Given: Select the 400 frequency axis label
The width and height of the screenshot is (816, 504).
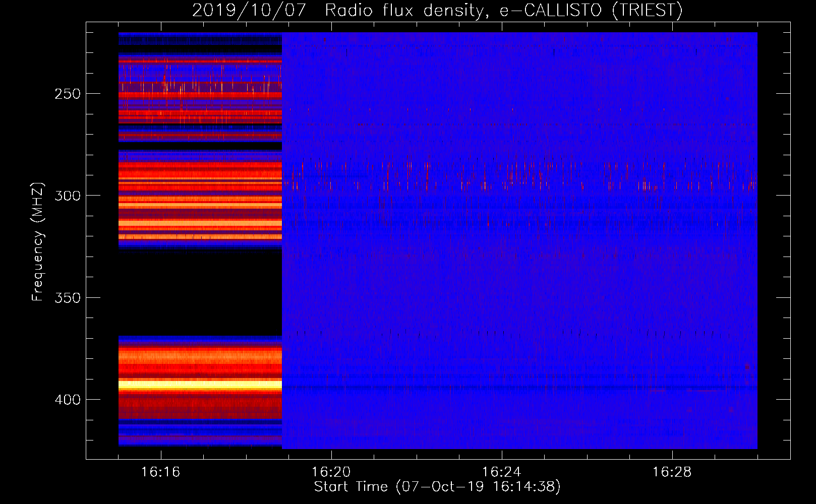Looking at the screenshot, I should point(68,400).
